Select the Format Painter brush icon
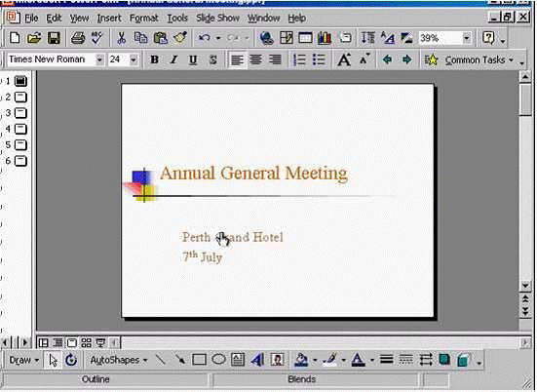 pyautogui.click(x=180, y=38)
